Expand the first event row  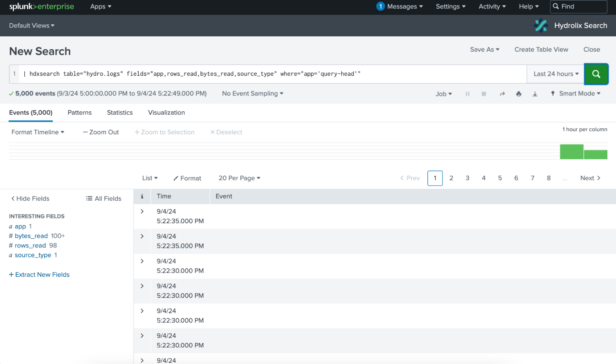click(x=142, y=211)
